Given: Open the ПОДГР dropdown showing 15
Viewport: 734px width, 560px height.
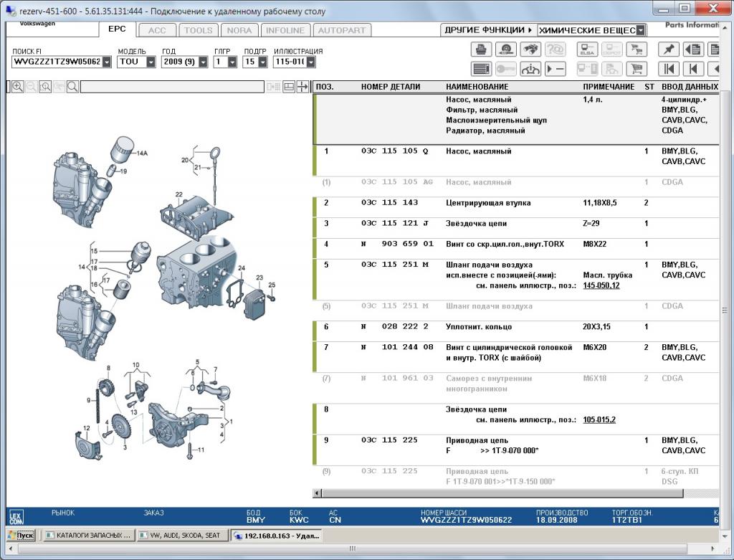Looking at the screenshot, I should coord(262,62).
